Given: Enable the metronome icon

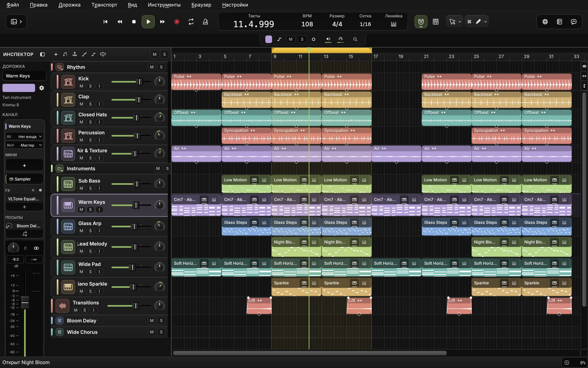Looking at the screenshot, I should [205, 22].
